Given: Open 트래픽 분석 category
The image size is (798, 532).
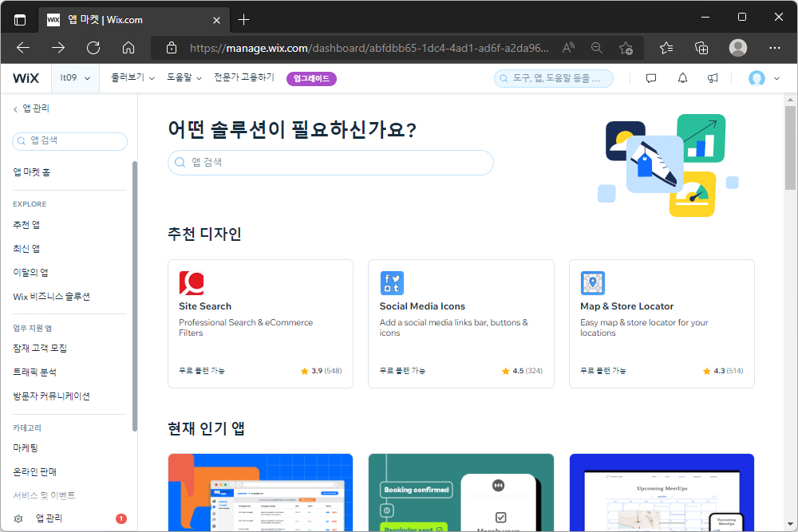Looking at the screenshot, I should 34,372.
